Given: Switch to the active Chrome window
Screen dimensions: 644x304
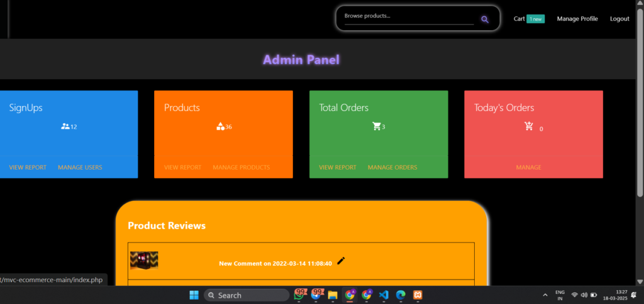Looking at the screenshot, I should click(x=350, y=295).
